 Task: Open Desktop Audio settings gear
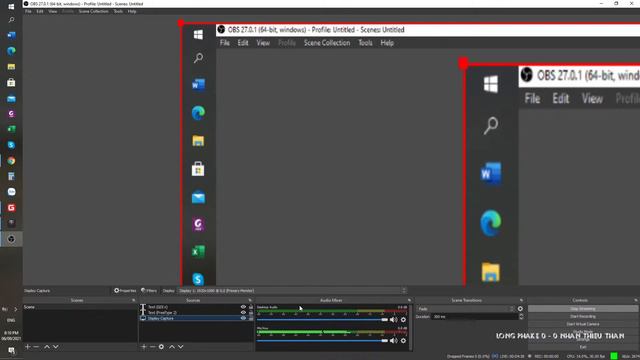(403, 320)
